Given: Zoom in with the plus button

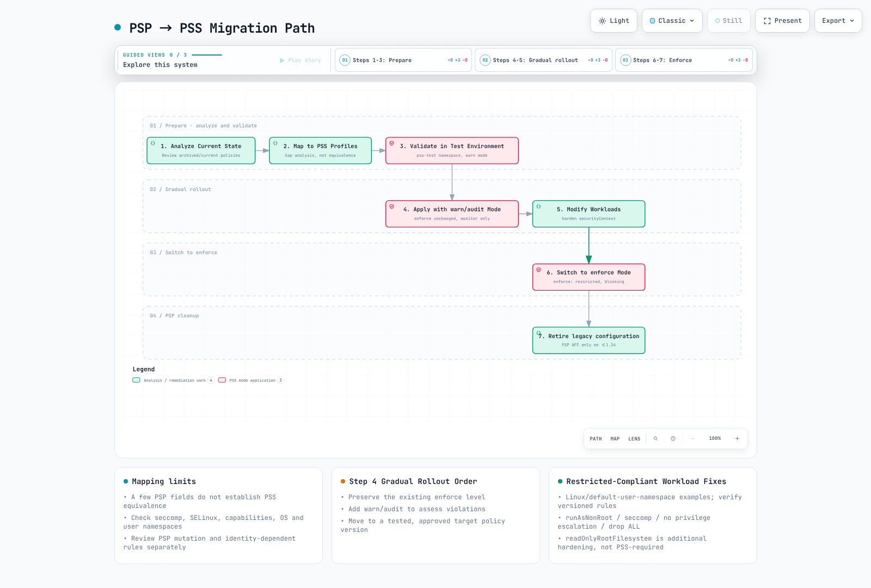Looking at the screenshot, I should [x=737, y=439].
